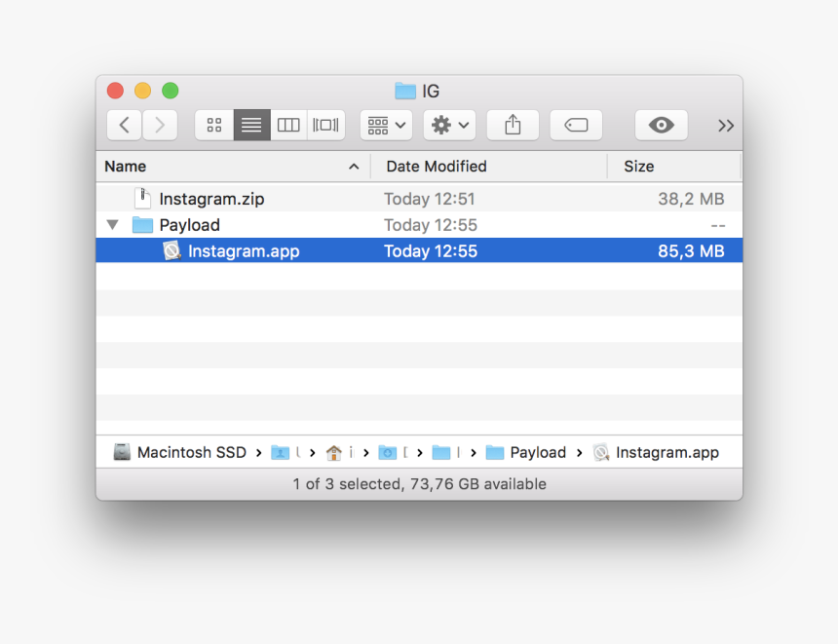Click the Payload folder icon in list

point(142,225)
